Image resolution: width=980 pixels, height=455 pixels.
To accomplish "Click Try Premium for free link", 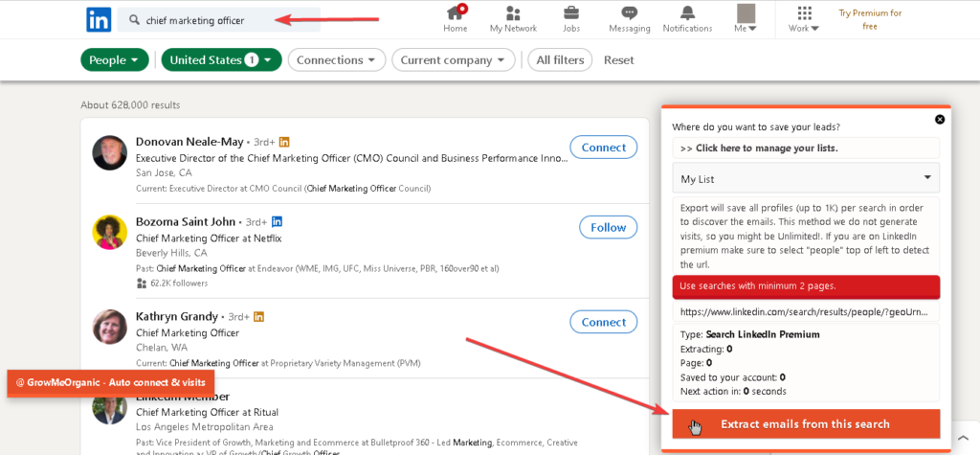I will coord(870,19).
